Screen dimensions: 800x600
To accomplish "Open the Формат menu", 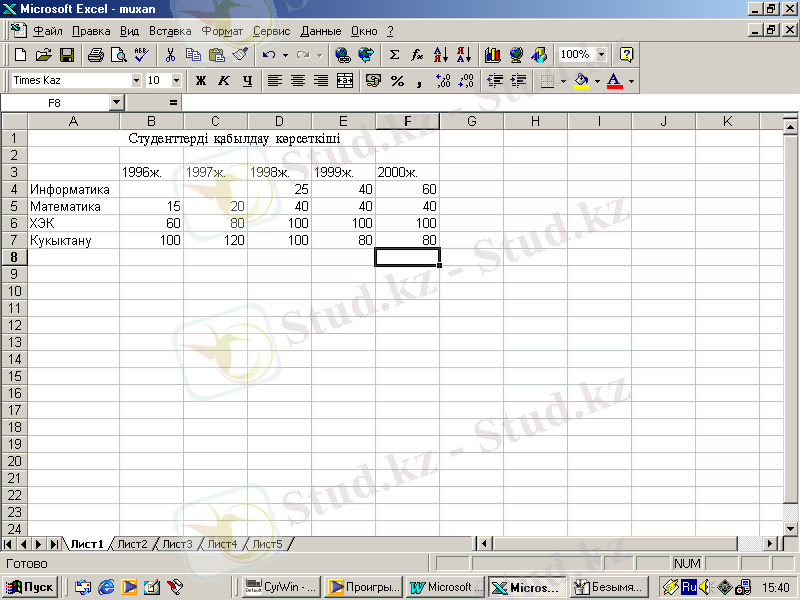I will [222, 31].
